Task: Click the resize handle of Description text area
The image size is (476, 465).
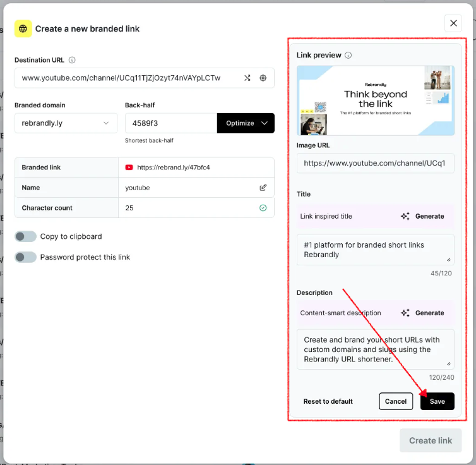Action: click(449, 363)
